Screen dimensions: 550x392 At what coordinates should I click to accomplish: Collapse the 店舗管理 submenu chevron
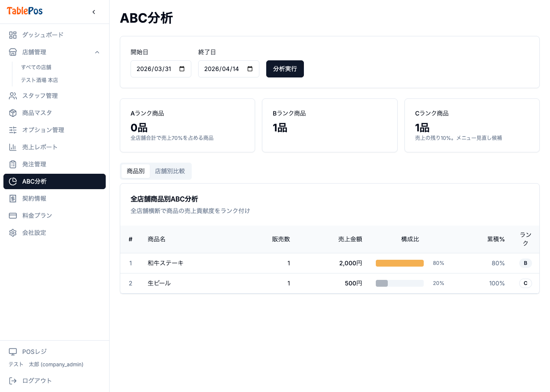97,52
